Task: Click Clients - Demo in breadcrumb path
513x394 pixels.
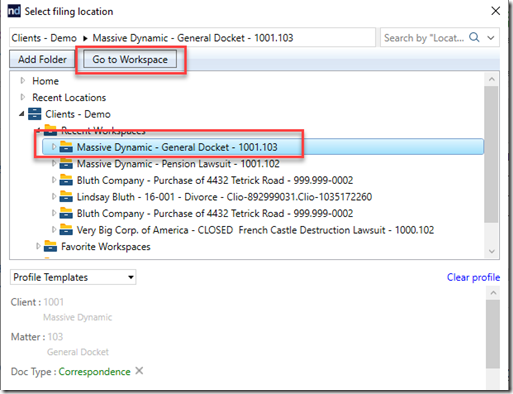Action: point(44,38)
